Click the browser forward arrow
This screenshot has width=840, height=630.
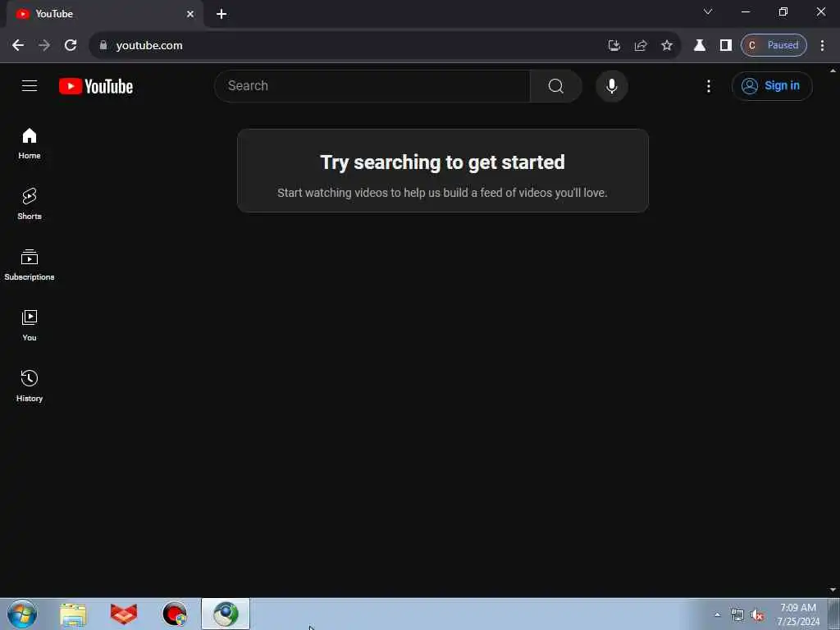pyautogui.click(x=44, y=46)
